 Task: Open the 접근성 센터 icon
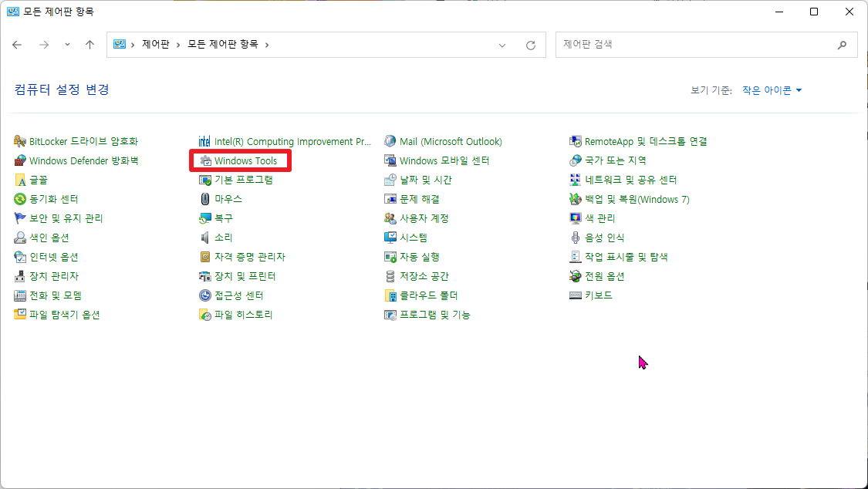pyautogui.click(x=205, y=295)
